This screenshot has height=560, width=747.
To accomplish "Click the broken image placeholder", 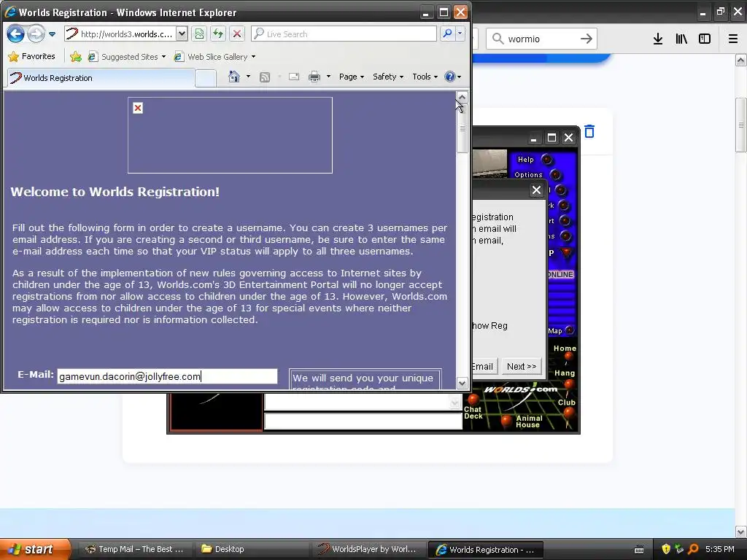I will coord(230,135).
